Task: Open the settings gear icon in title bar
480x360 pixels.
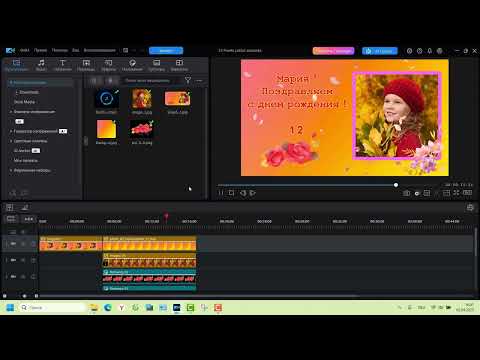Action: (x=409, y=51)
